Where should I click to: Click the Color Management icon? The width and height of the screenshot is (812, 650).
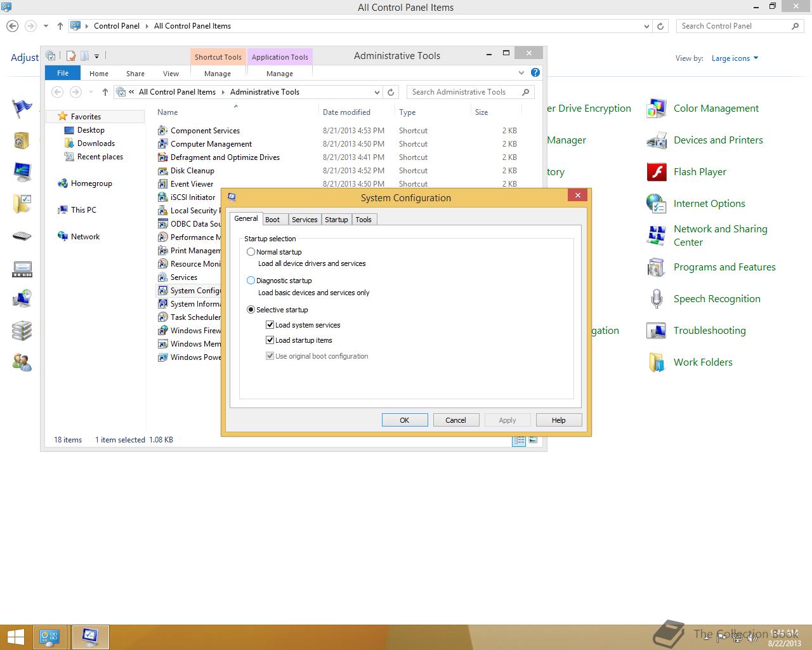point(656,109)
